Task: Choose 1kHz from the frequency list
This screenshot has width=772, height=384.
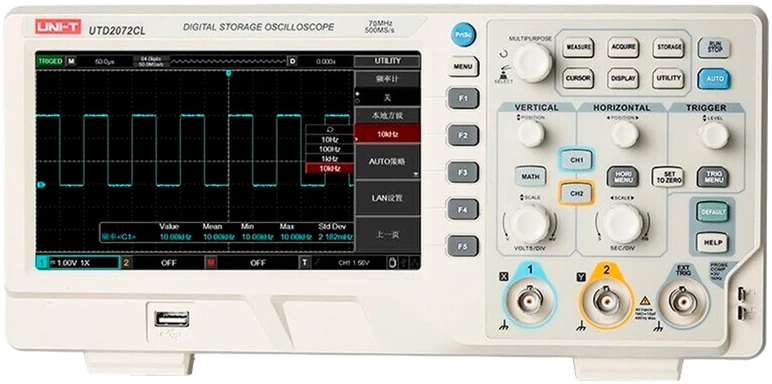Action: (x=329, y=159)
